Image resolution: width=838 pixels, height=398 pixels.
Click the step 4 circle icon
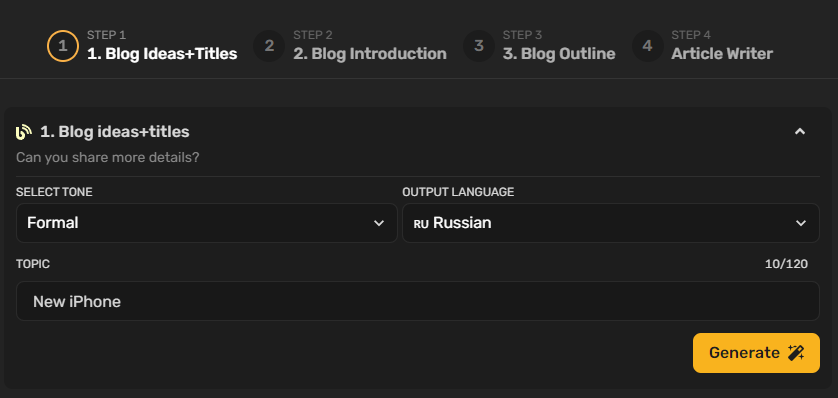647,46
